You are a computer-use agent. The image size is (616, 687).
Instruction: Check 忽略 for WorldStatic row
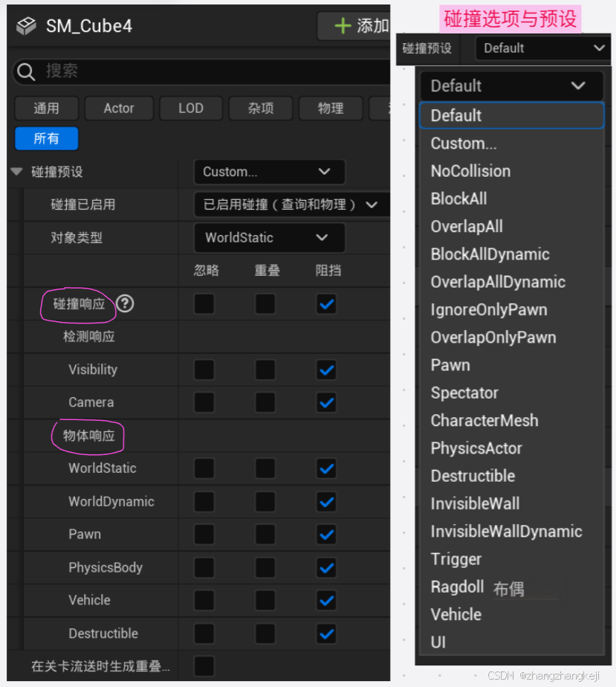coord(204,468)
